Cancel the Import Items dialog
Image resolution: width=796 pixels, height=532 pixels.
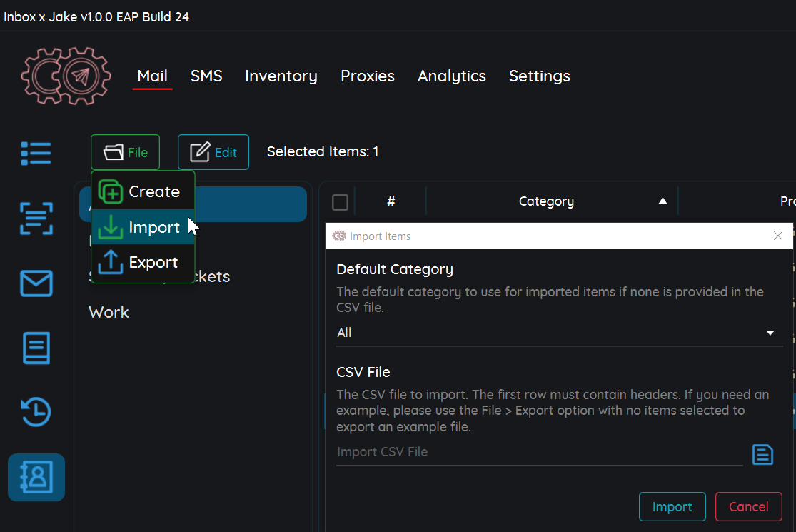click(x=748, y=507)
